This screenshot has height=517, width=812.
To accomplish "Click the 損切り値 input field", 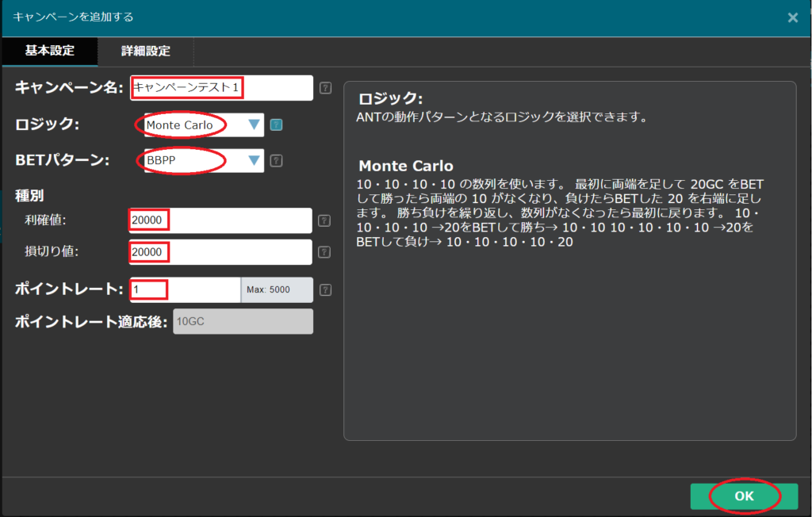I will point(220,252).
